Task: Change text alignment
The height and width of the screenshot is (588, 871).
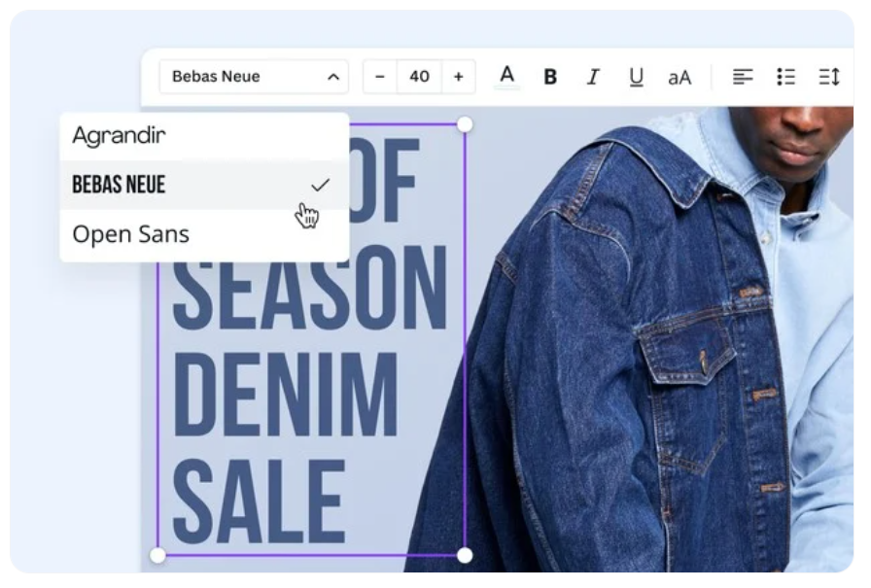Action: click(742, 77)
